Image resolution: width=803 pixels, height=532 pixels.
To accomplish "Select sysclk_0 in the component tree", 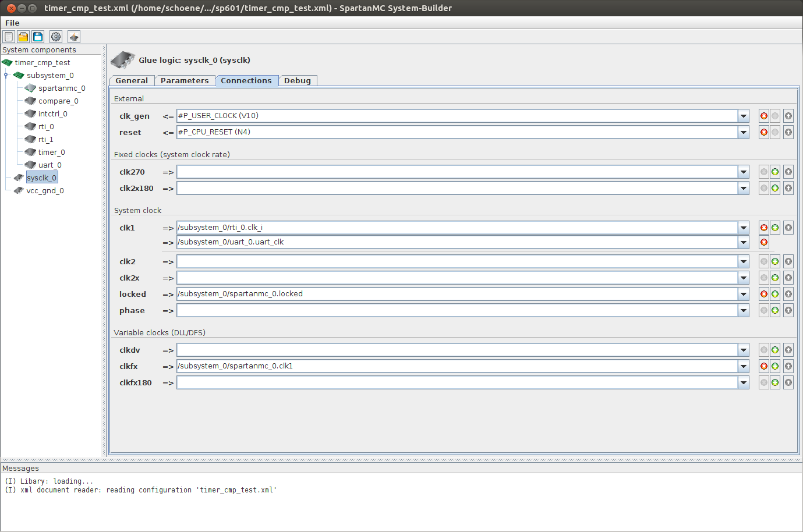I will 41,178.
